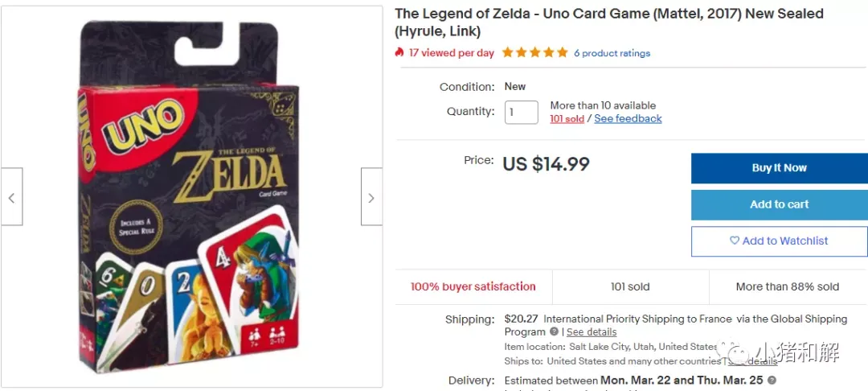Click the five-star rating icons

[x=534, y=52]
